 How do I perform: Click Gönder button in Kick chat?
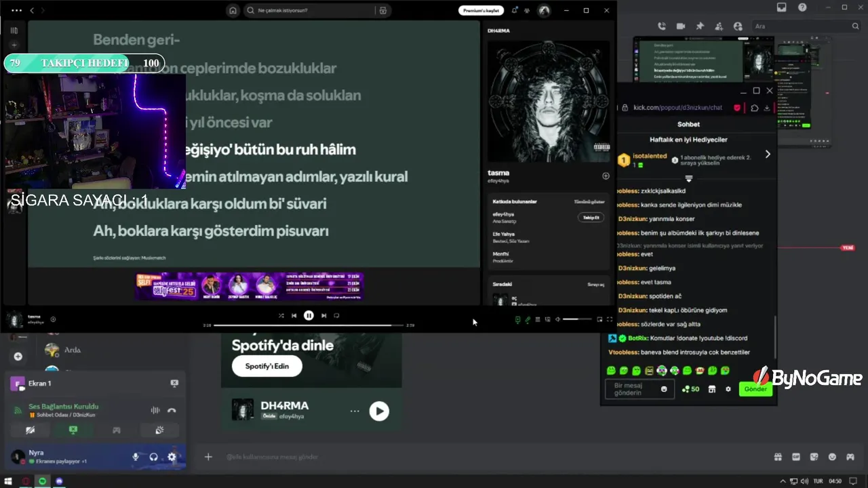(x=755, y=389)
